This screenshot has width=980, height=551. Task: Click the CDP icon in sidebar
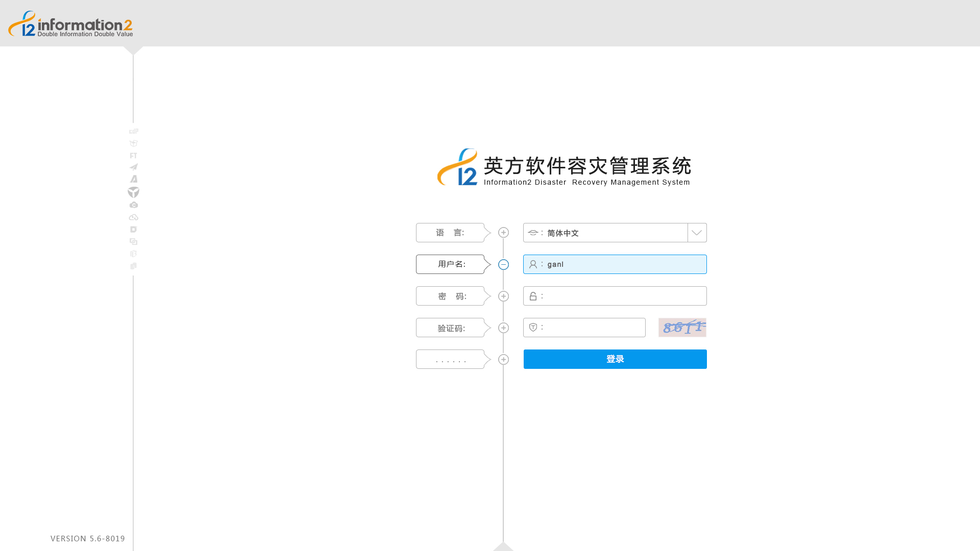click(x=134, y=131)
